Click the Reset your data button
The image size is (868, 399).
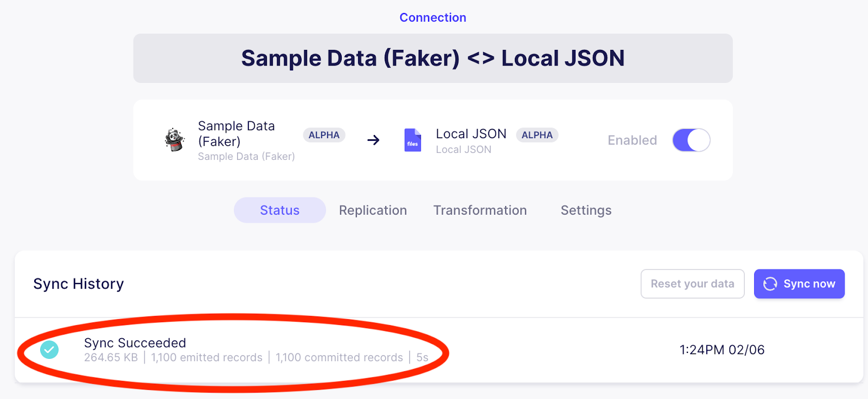click(692, 284)
